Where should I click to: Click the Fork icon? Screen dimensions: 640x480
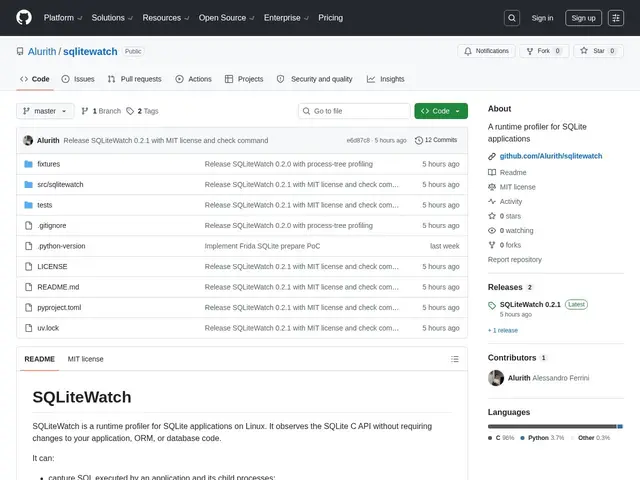click(x=530, y=51)
